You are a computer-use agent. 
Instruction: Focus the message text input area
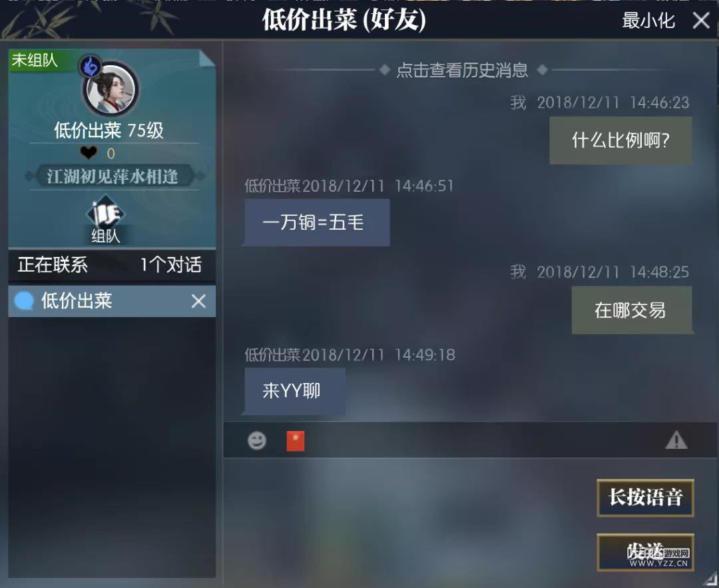coord(408,522)
